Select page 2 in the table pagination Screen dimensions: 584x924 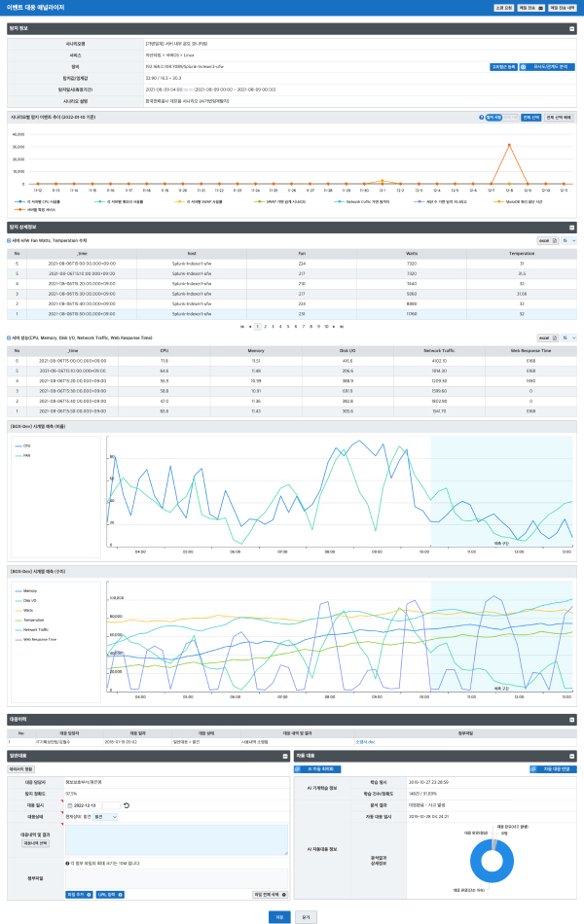tap(265, 326)
